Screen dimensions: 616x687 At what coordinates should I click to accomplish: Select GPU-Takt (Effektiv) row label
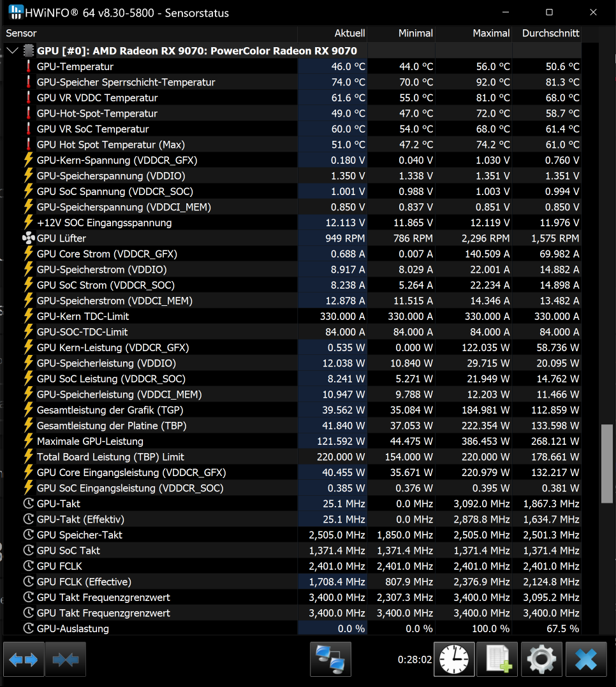80,519
